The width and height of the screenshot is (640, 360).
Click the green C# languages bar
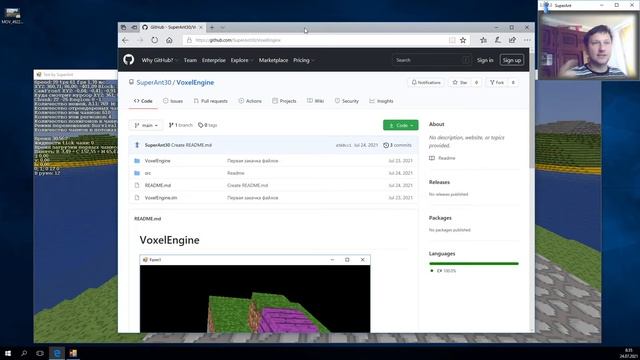pos(473,264)
